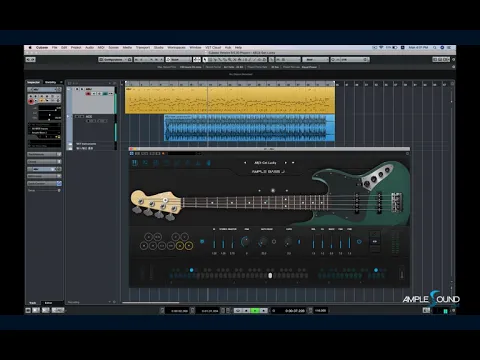Load previous preset with left arrow
480x360 pixels.
[245, 163]
